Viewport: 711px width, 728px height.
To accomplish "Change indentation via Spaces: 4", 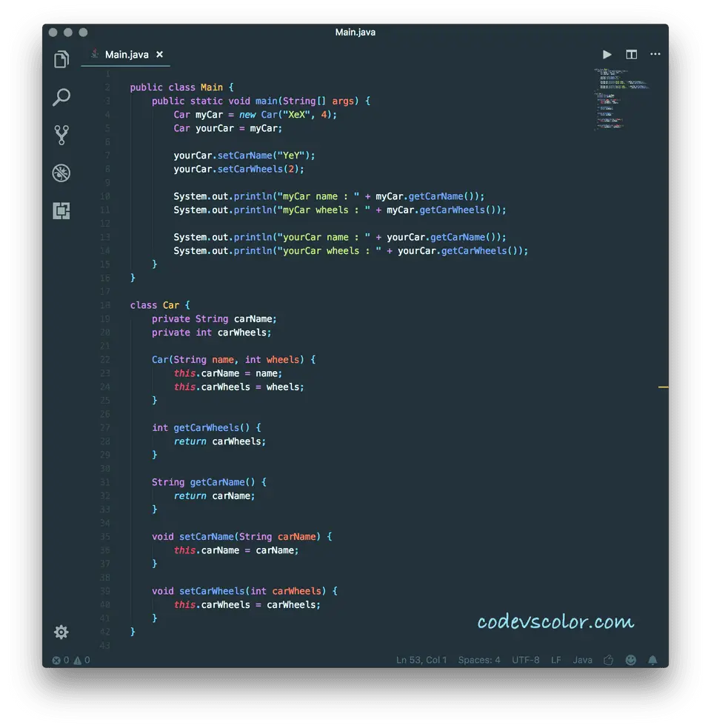I will 478,660.
